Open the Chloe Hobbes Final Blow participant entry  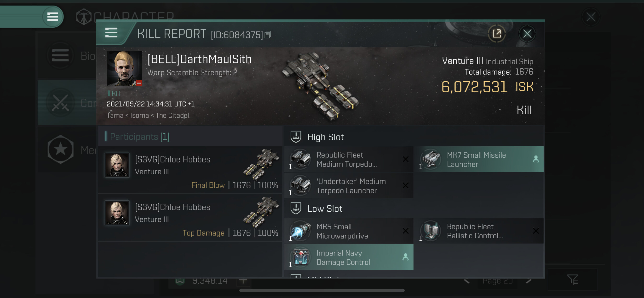(190, 170)
